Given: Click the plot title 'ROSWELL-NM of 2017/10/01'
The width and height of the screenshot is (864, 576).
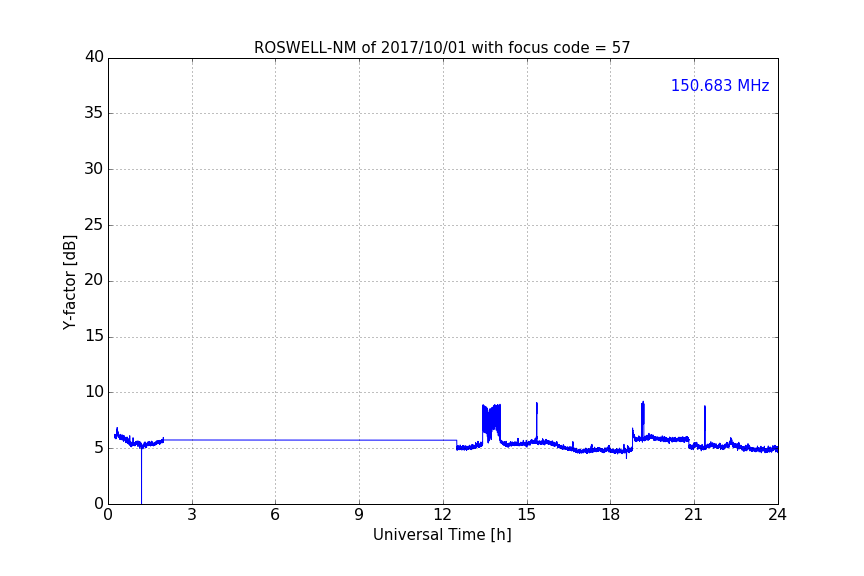Looking at the screenshot, I should 441,48.
